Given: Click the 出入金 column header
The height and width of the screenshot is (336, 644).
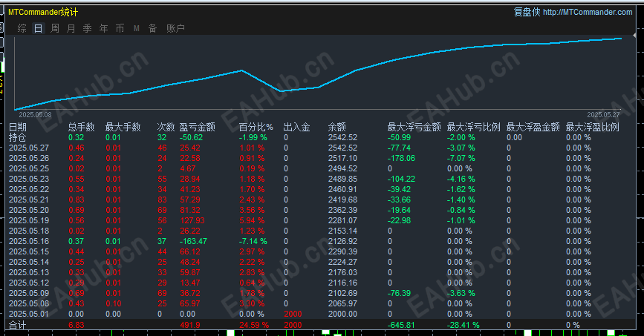Looking at the screenshot, I should coord(296,127).
